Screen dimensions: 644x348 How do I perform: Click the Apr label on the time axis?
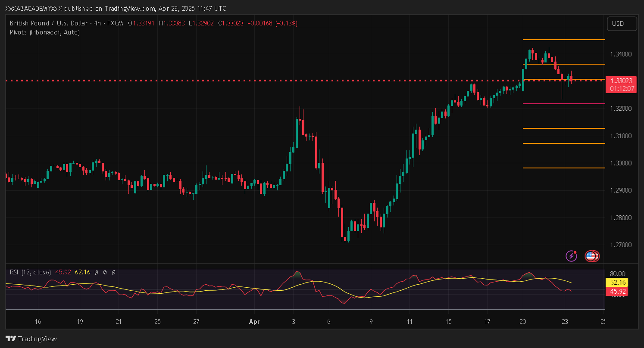(254, 321)
